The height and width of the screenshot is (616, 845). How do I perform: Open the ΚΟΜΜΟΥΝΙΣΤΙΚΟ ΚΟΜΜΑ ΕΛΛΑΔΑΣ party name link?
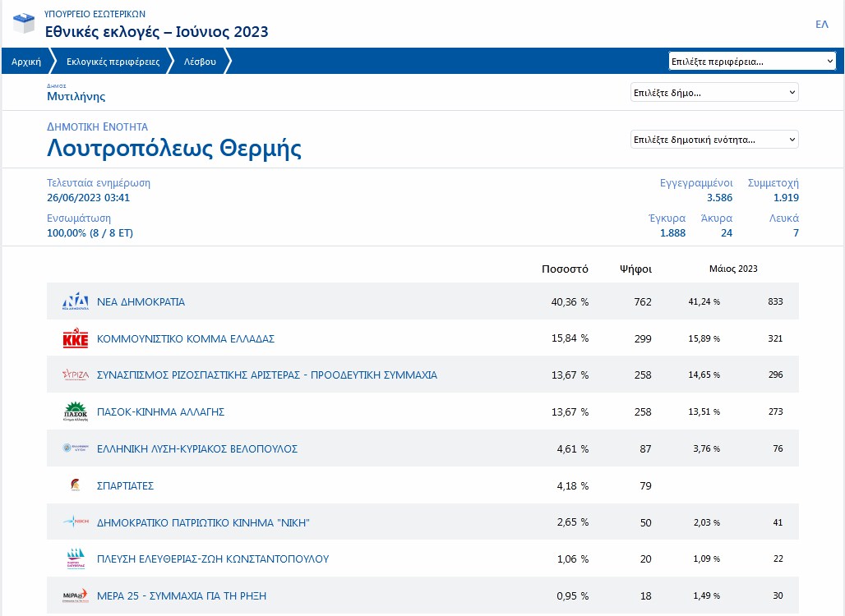(x=186, y=338)
